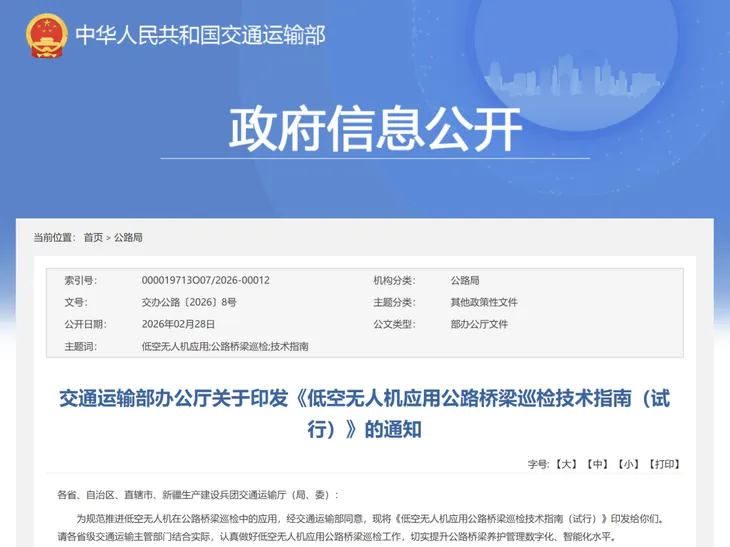
Task: Click the publication date 2026年02月28日
Action: 180,325
